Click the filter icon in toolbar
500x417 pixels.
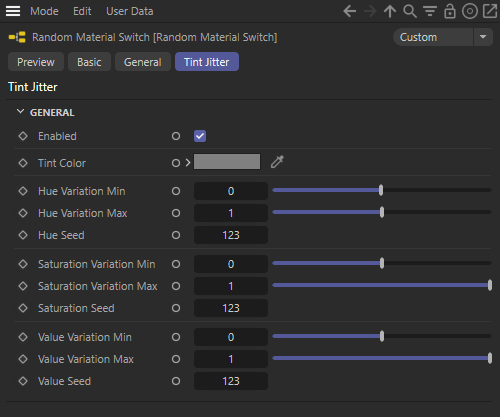click(430, 11)
